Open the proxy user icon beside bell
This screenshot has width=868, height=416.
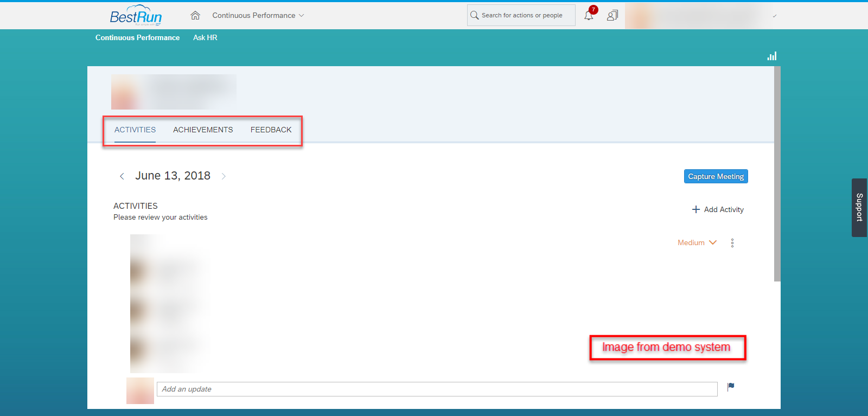[612, 15]
